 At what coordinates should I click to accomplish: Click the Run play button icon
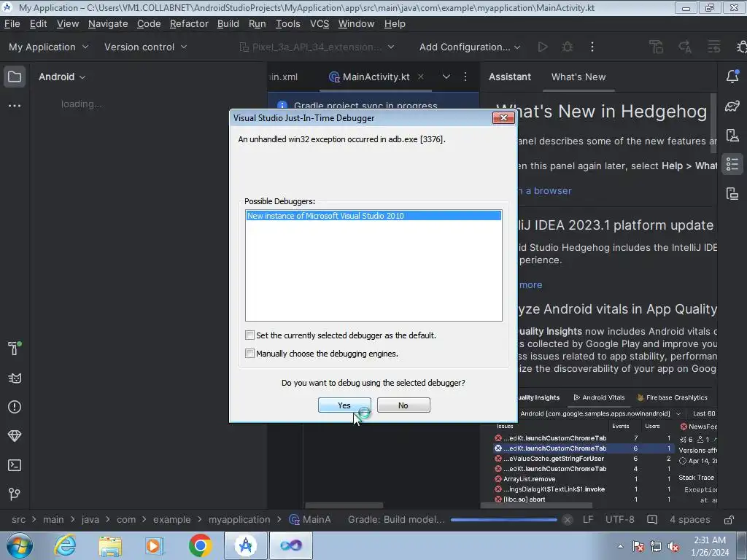click(x=542, y=47)
